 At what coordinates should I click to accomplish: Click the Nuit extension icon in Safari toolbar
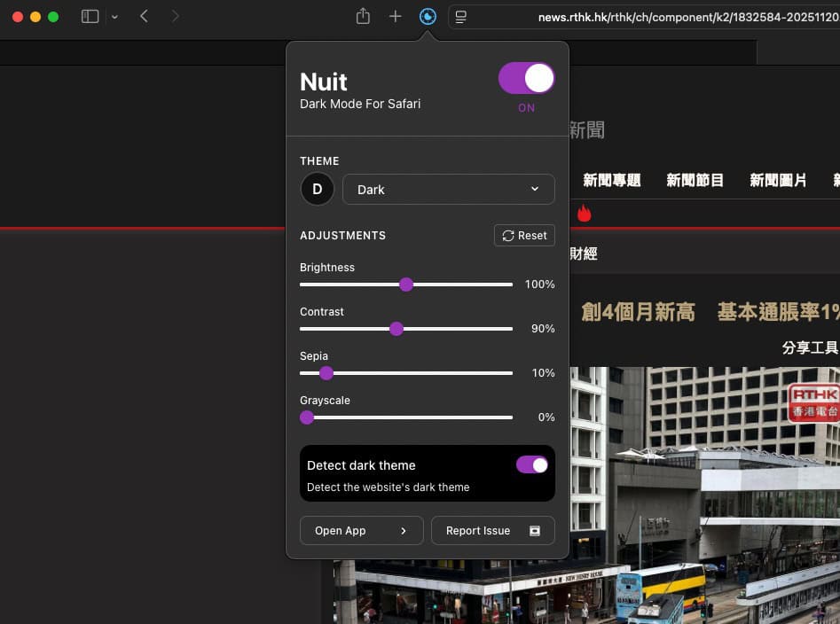point(428,15)
